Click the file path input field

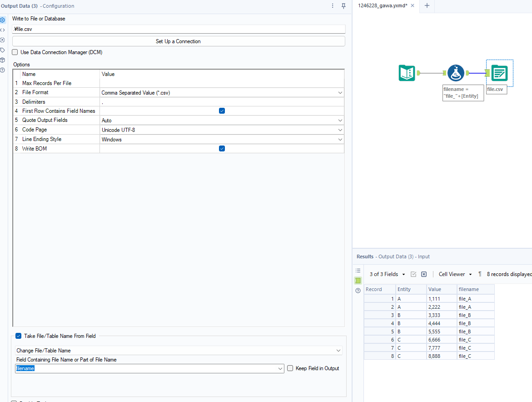[x=178, y=29]
